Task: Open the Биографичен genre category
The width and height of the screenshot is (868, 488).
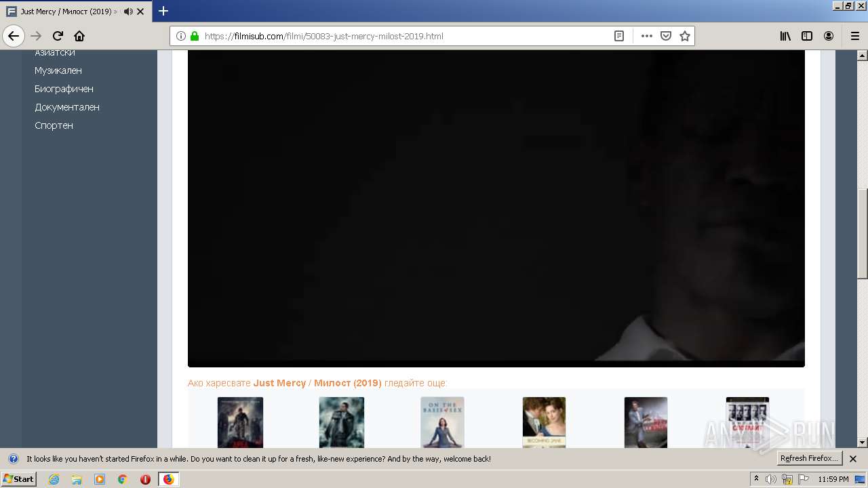Action: pos(64,89)
